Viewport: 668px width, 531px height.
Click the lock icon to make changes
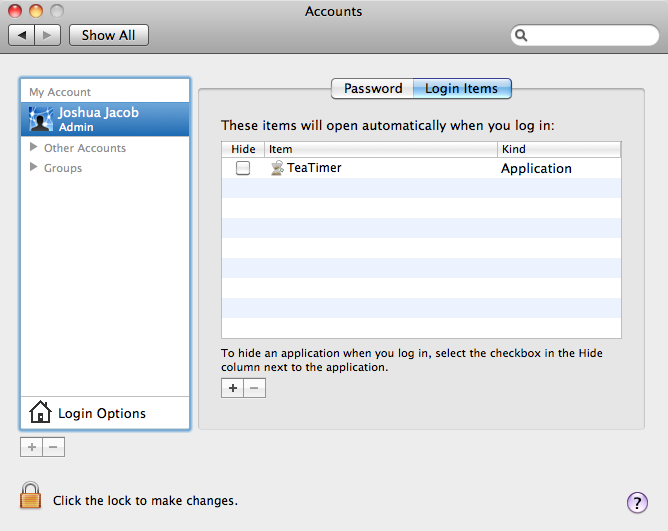click(x=31, y=496)
